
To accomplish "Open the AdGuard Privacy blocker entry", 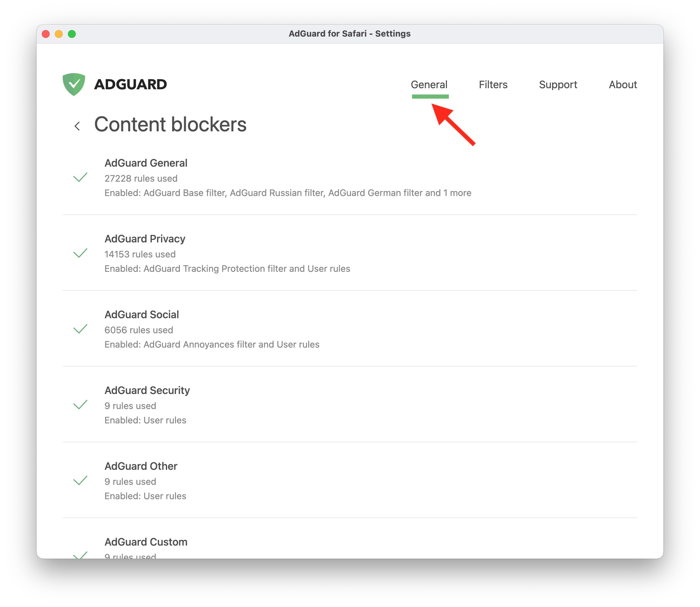I will [x=145, y=238].
